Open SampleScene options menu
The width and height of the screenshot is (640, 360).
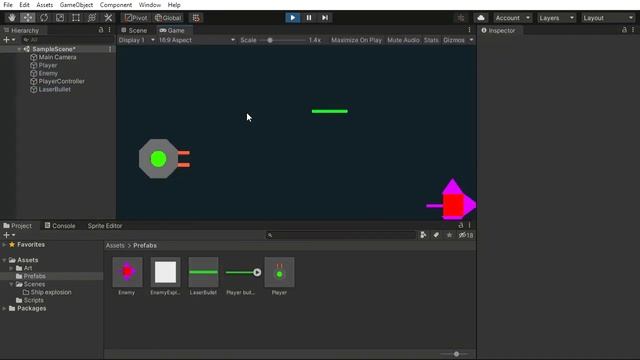pos(110,49)
